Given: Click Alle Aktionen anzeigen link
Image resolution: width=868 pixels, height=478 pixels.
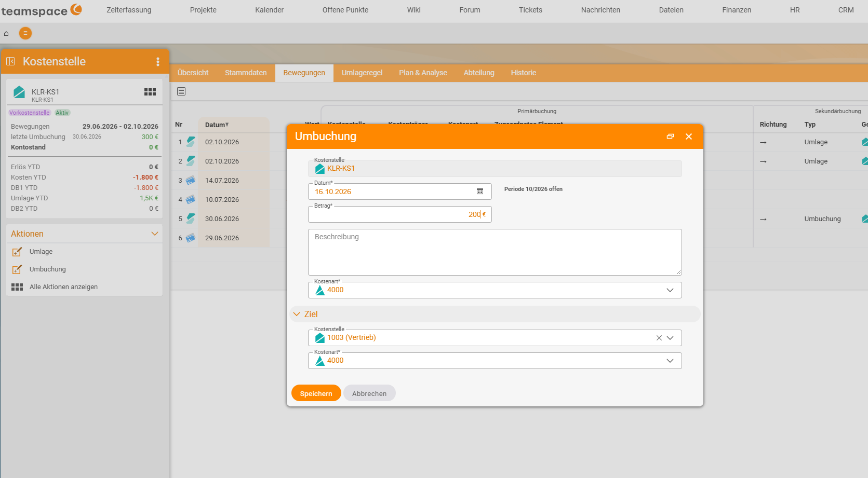Looking at the screenshot, I should click(63, 287).
